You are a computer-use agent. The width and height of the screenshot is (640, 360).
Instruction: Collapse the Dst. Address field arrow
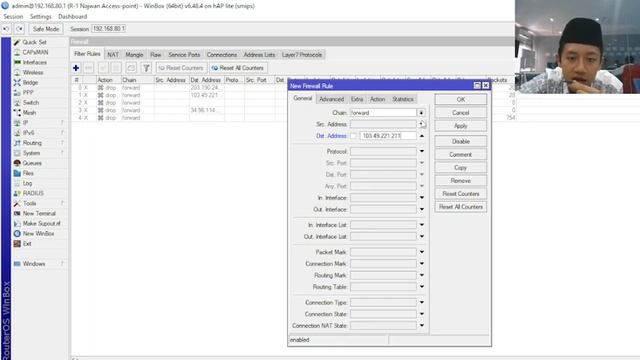[422, 136]
